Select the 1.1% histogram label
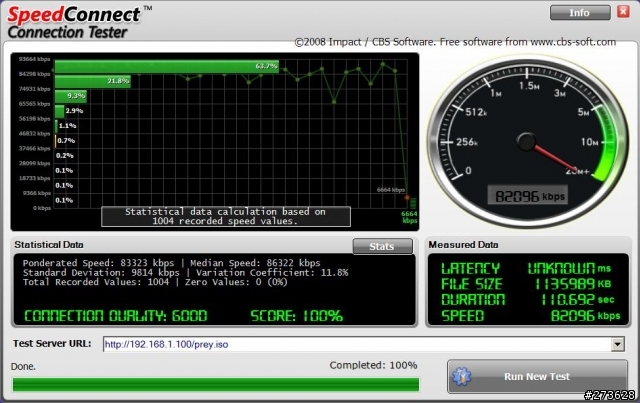Viewport: 640px width, 403px height. (67, 126)
